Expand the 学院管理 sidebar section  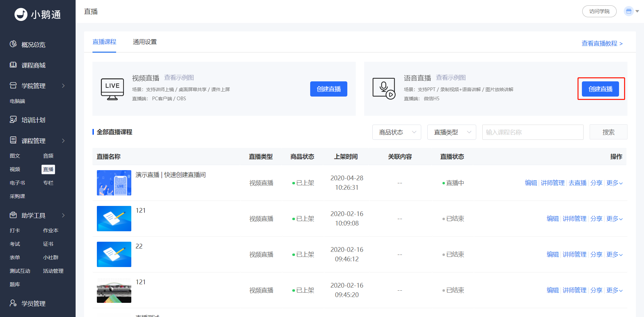63,86
